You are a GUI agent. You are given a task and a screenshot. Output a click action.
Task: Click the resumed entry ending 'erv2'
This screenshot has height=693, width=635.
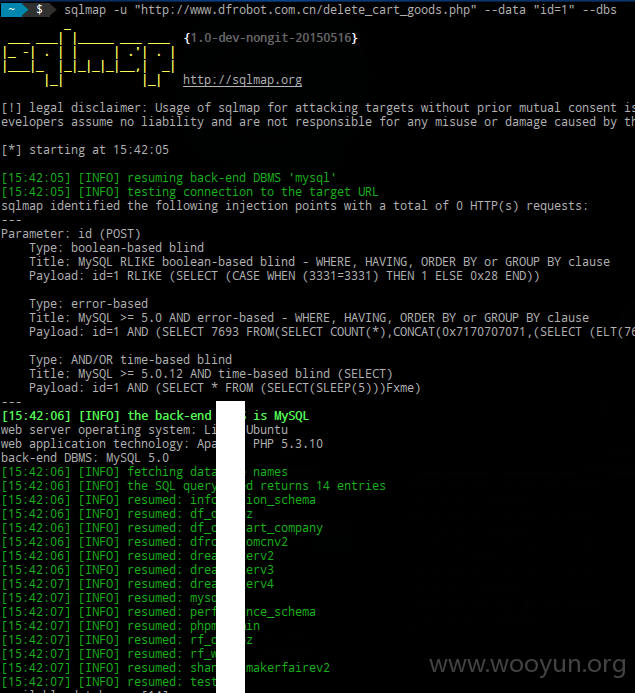click(x=137, y=556)
